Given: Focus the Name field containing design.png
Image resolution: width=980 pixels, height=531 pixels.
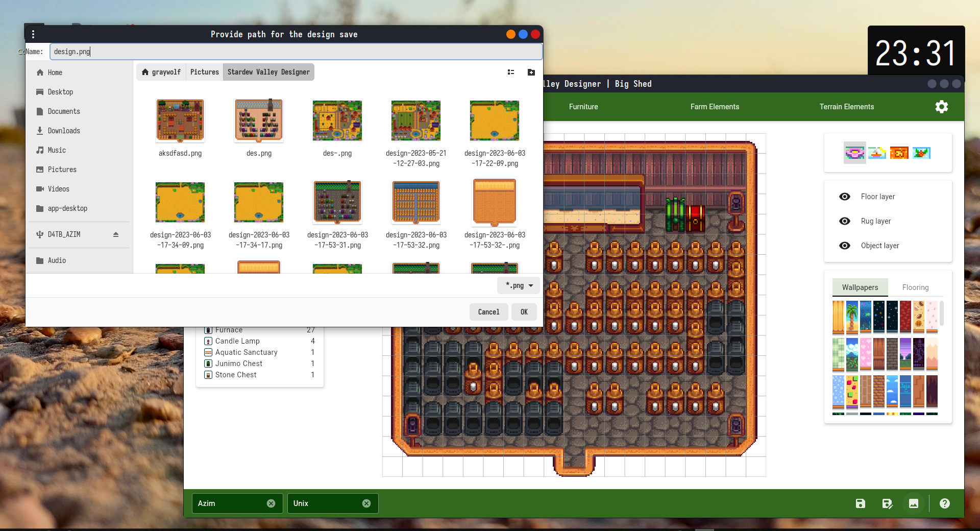Looking at the screenshot, I should [296, 52].
